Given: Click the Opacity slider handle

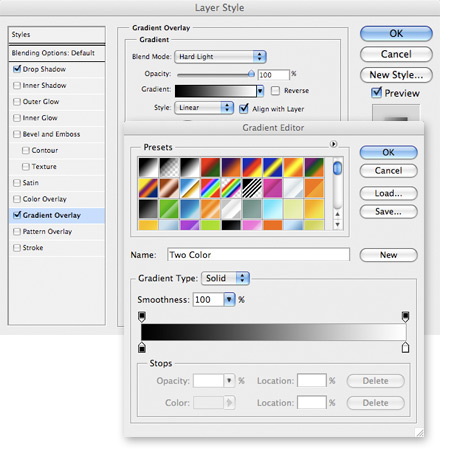Looking at the screenshot, I should tap(251, 74).
